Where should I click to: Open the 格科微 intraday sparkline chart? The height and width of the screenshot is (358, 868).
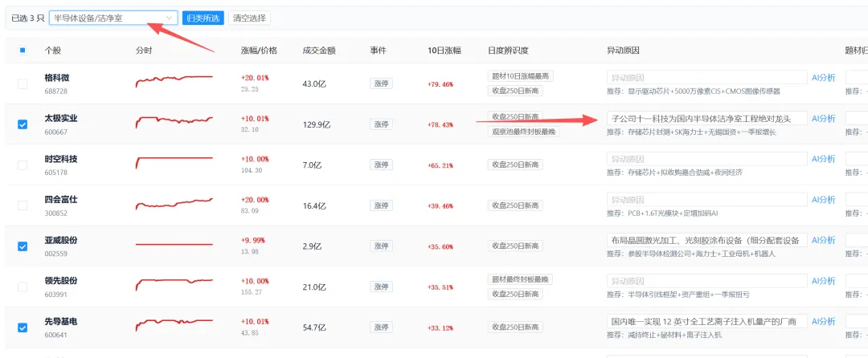pos(174,82)
